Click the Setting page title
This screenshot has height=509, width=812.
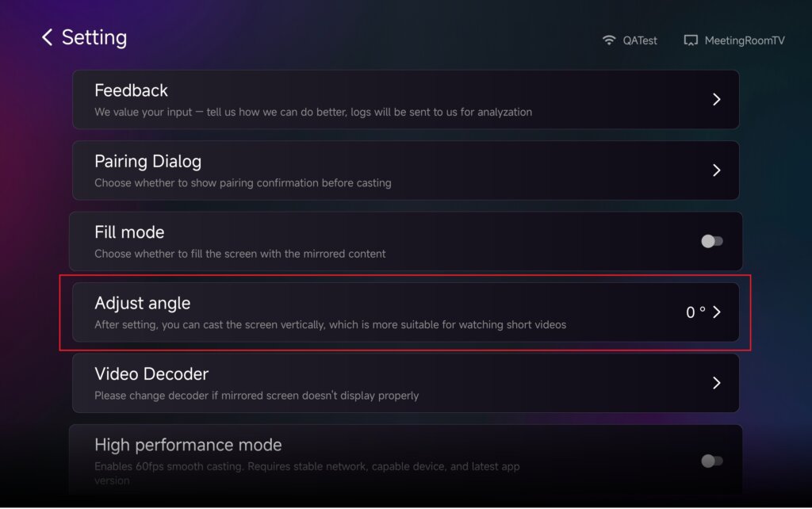(x=94, y=37)
